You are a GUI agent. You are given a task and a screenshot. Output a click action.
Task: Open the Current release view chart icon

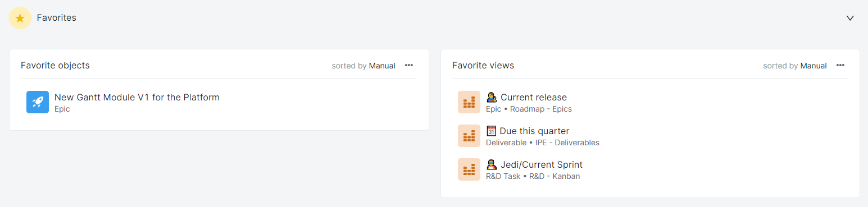tap(469, 102)
